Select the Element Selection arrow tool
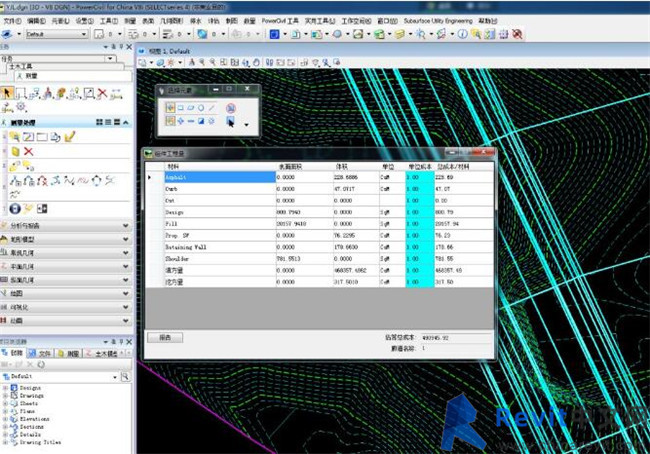Viewport: 650px width, 454px height. (7, 93)
